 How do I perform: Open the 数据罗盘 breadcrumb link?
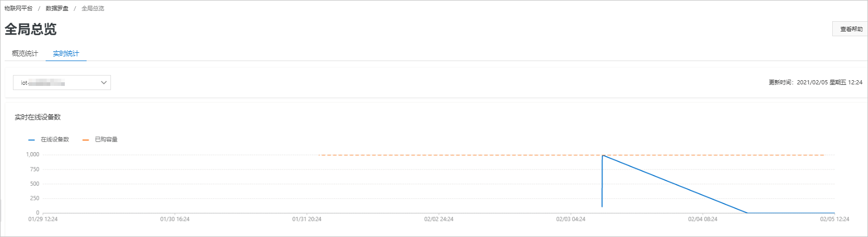tap(57, 8)
